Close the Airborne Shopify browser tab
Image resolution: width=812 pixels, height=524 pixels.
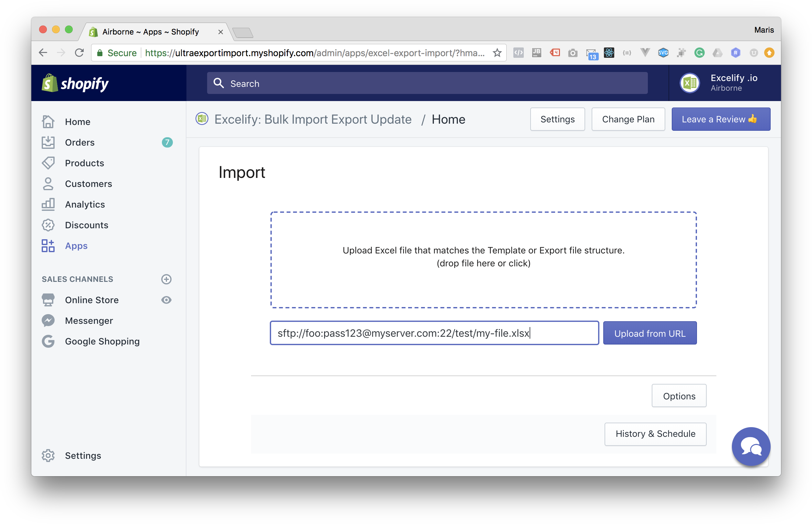click(221, 32)
